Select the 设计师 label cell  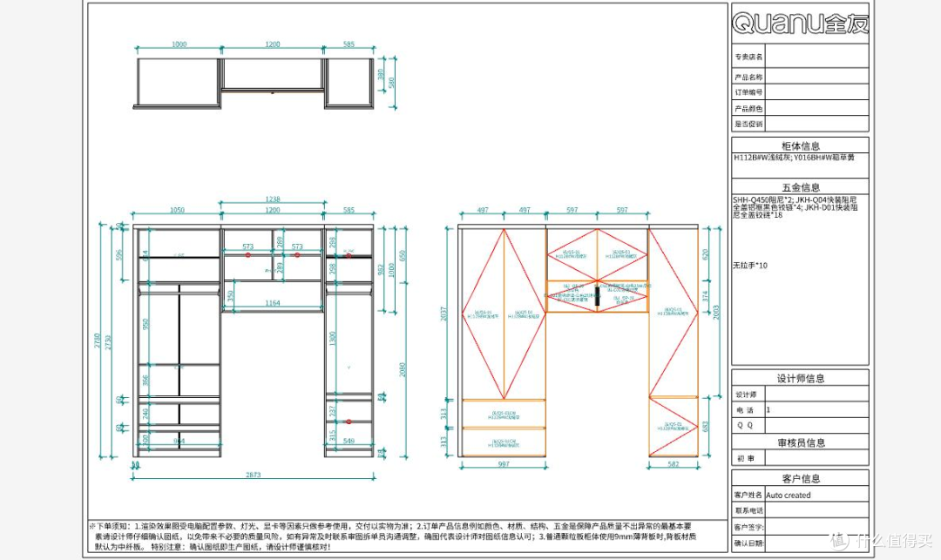[748, 395]
